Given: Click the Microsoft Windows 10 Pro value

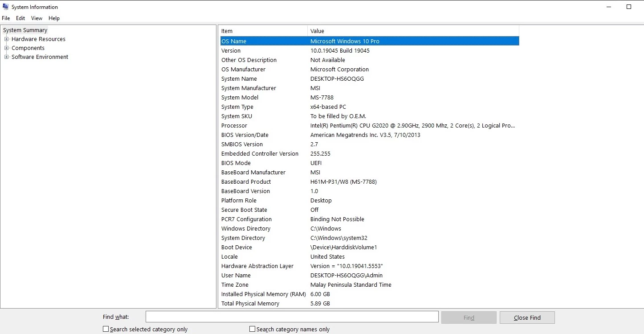Looking at the screenshot, I should pyautogui.click(x=345, y=41).
